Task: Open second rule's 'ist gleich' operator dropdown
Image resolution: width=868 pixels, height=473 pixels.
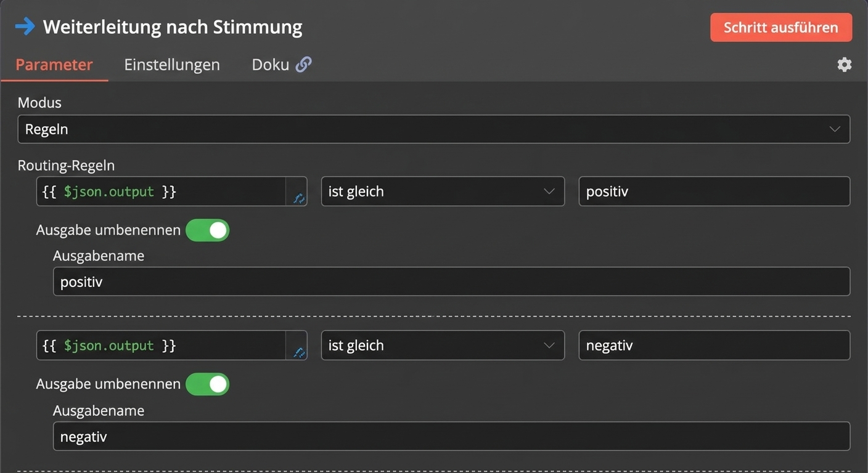Action: coord(443,346)
